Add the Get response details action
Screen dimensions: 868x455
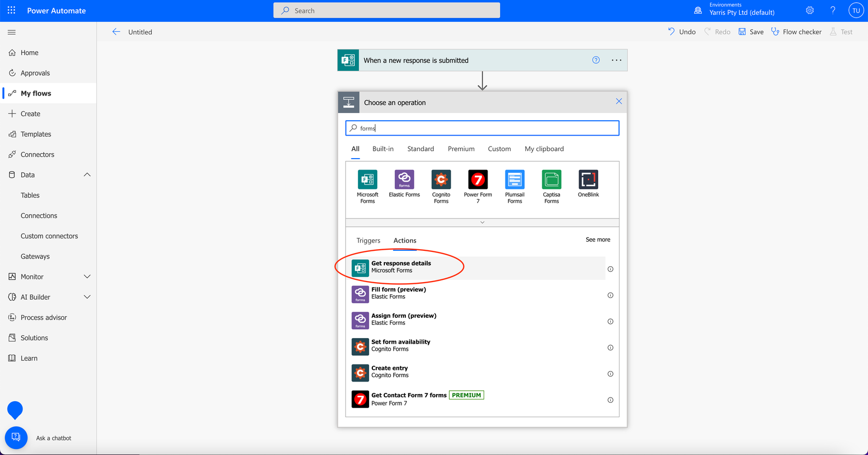[x=478, y=268]
